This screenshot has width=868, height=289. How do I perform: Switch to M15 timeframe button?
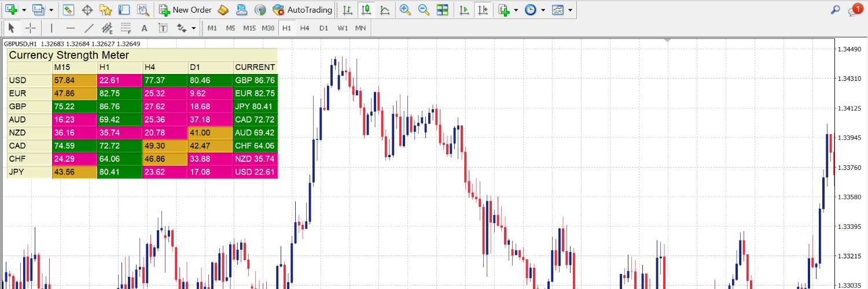tap(249, 28)
